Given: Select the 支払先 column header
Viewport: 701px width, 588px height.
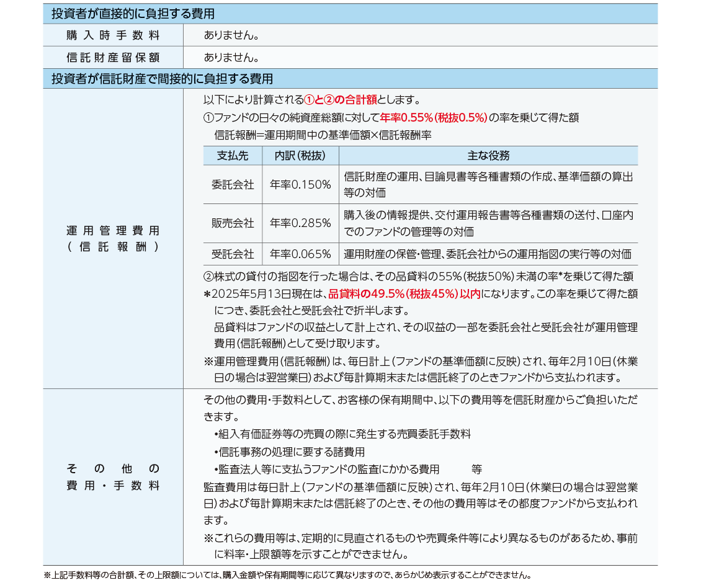Looking at the screenshot, I should pyautogui.click(x=233, y=156).
